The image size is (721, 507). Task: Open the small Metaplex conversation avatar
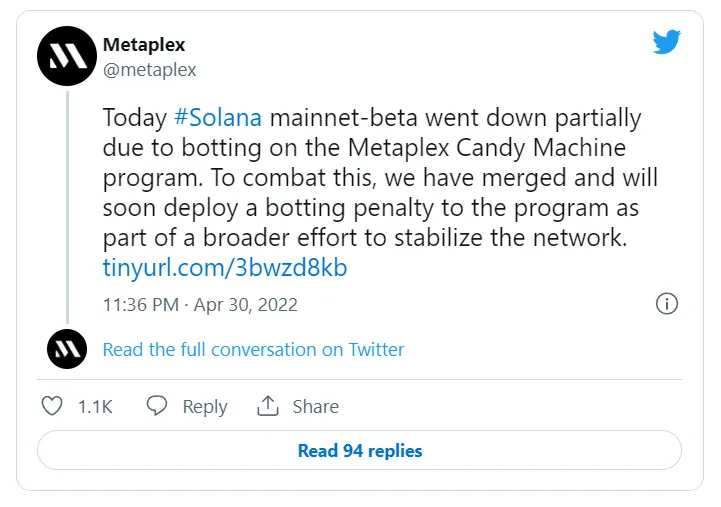67,349
